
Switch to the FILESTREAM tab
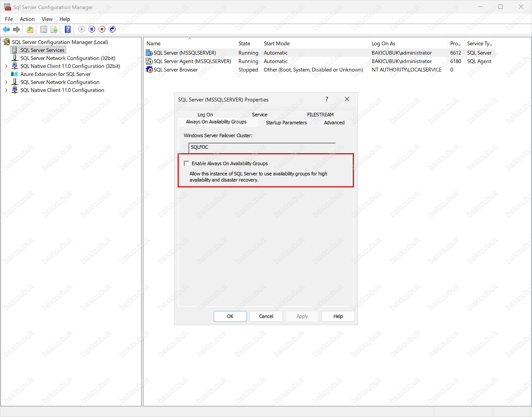coord(320,115)
